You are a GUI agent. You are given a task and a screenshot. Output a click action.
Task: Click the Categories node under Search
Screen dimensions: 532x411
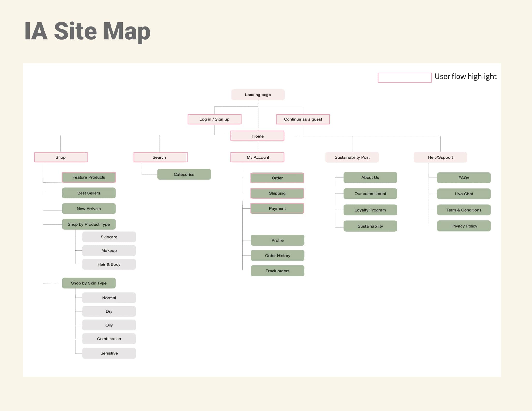coord(184,174)
